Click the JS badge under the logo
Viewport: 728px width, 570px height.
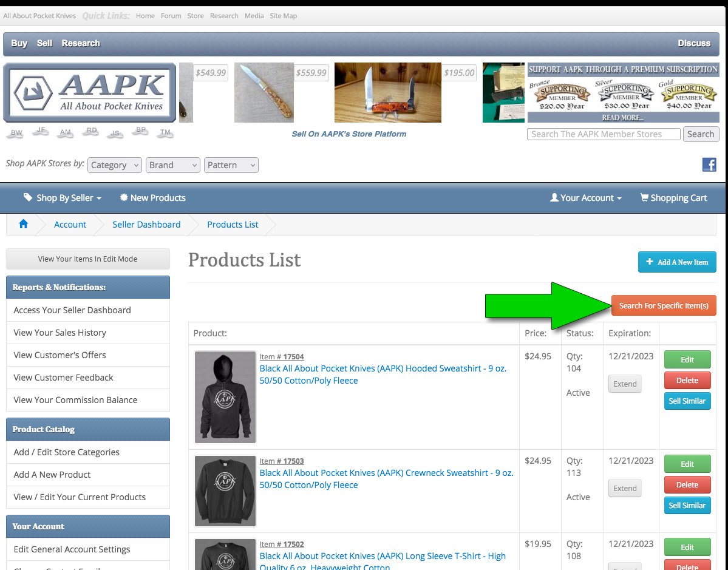[114, 134]
